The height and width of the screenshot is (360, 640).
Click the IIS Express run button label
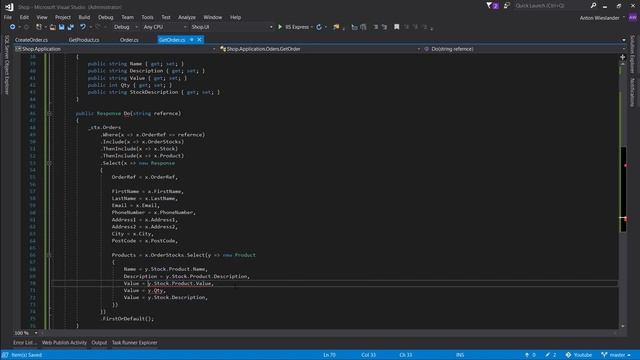pyautogui.click(x=297, y=27)
